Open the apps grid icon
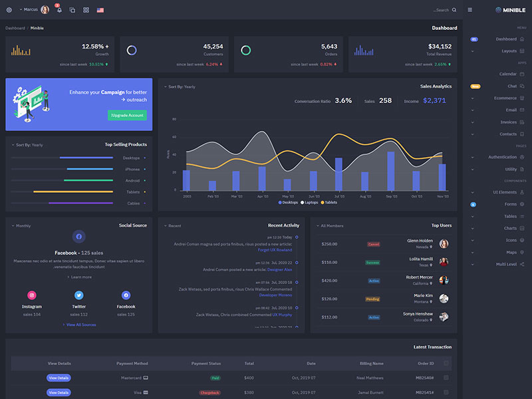This screenshot has height=399, width=532. (x=86, y=10)
